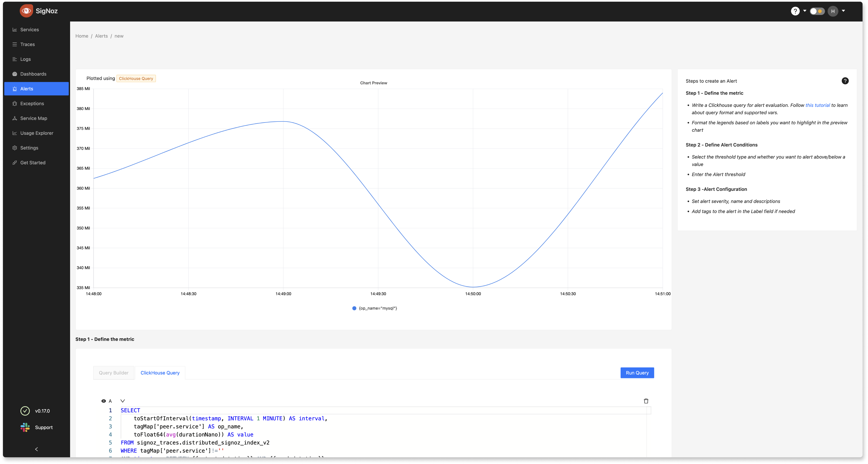Click the ClickHouse Query tag above chart
The height and width of the screenshot is (464, 868).
point(136,79)
